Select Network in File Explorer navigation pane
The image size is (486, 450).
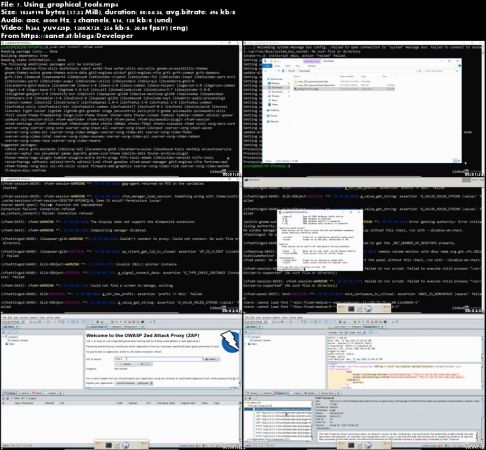click(x=273, y=121)
